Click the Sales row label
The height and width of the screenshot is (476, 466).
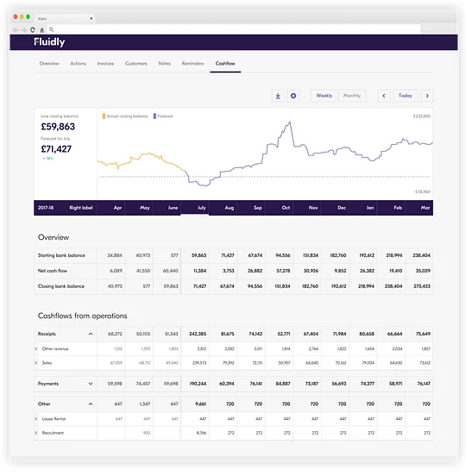[47, 363]
